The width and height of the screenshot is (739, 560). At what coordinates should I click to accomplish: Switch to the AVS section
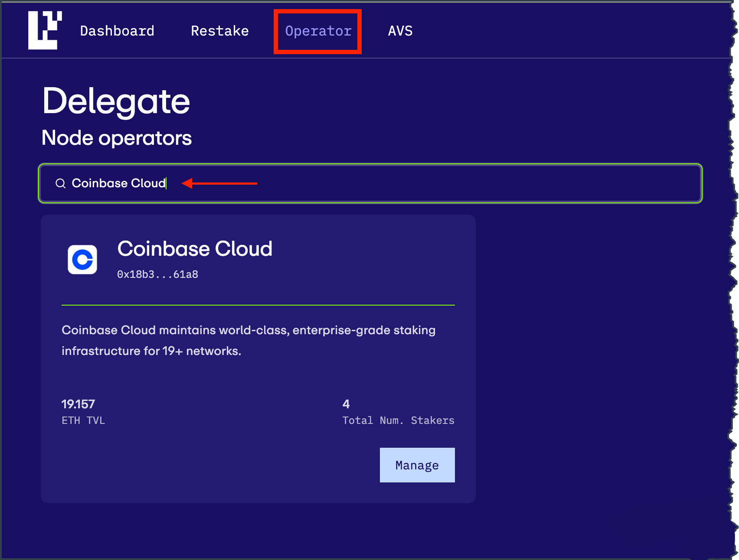coord(400,31)
